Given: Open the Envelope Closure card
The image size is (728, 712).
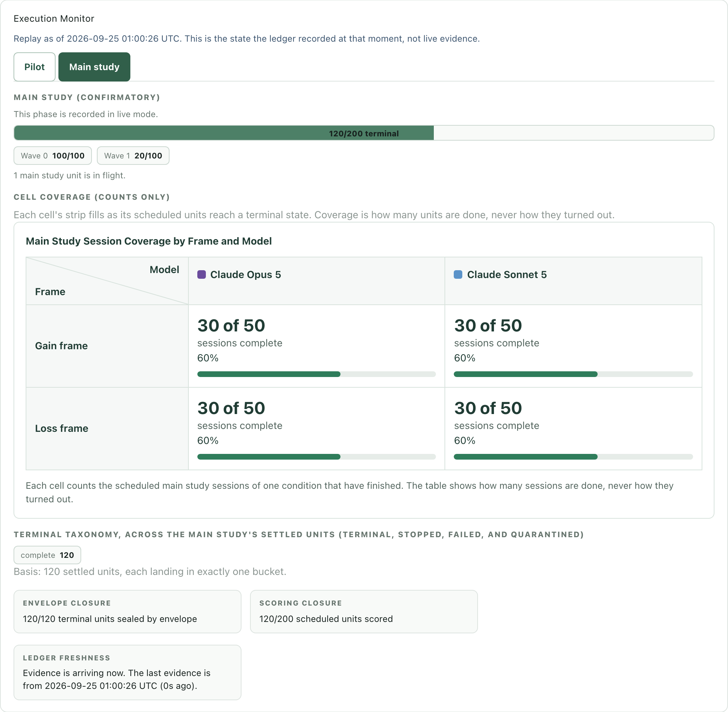Looking at the screenshot, I should coord(128,611).
